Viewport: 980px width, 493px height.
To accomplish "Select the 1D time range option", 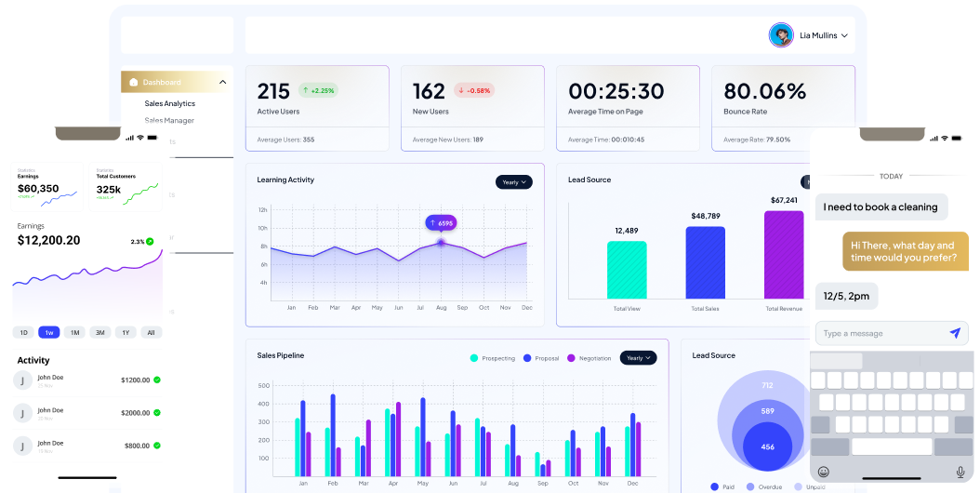I will tap(23, 332).
